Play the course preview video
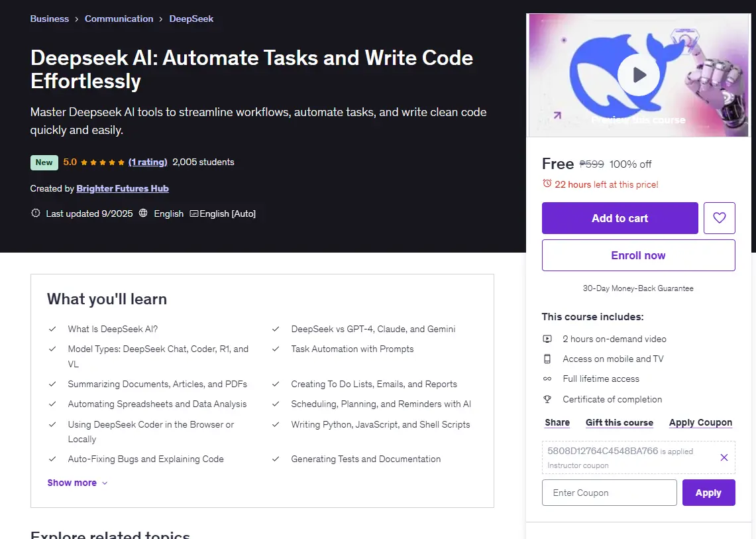The image size is (756, 539). pos(639,75)
